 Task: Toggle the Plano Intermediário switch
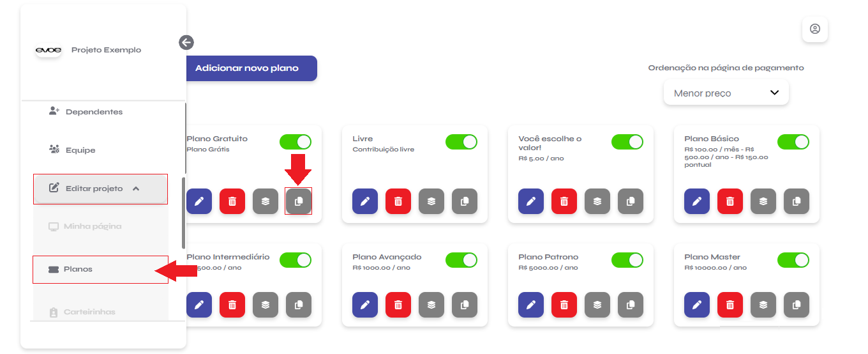pyautogui.click(x=296, y=260)
